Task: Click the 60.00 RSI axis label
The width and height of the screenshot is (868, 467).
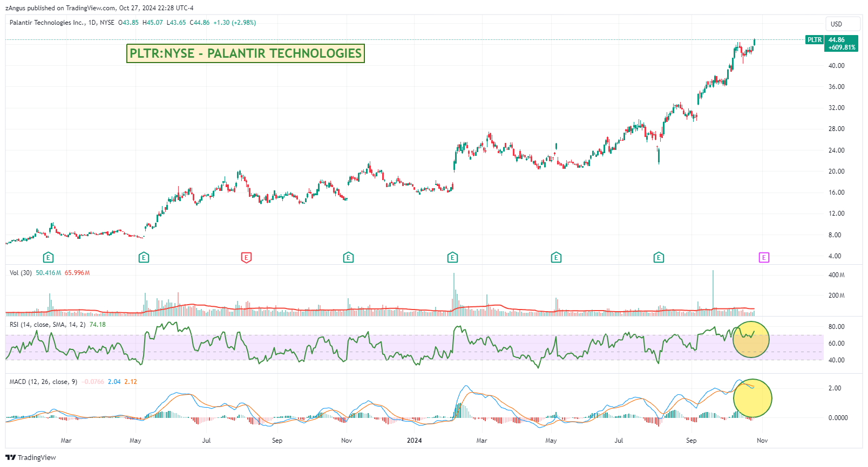Action: [x=837, y=344]
